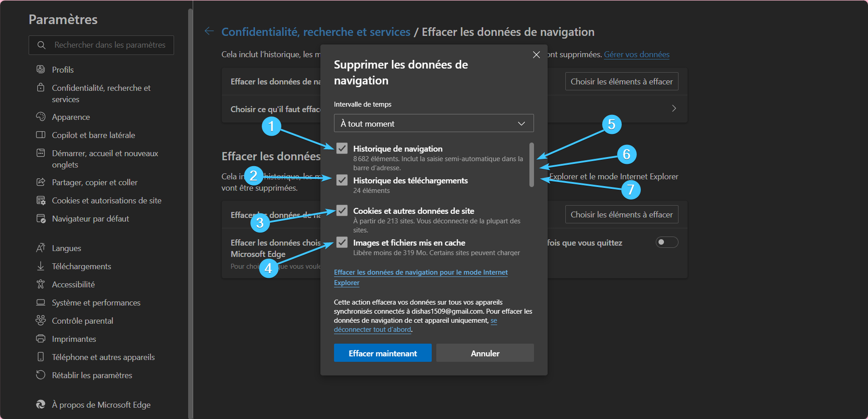Viewport: 868px width, 419px height.
Task: Open the Accessibilité settings section
Action: point(73,284)
